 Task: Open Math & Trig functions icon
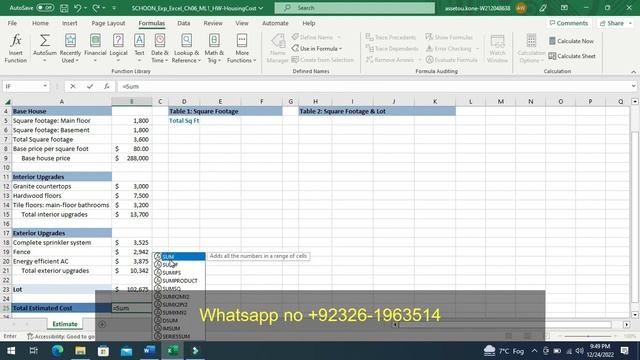click(214, 40)
